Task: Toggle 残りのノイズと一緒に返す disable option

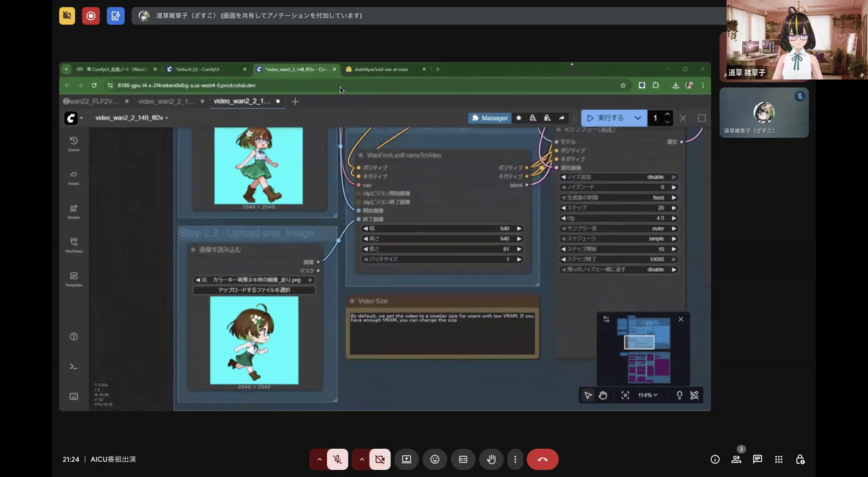Action: pos(619,270)
